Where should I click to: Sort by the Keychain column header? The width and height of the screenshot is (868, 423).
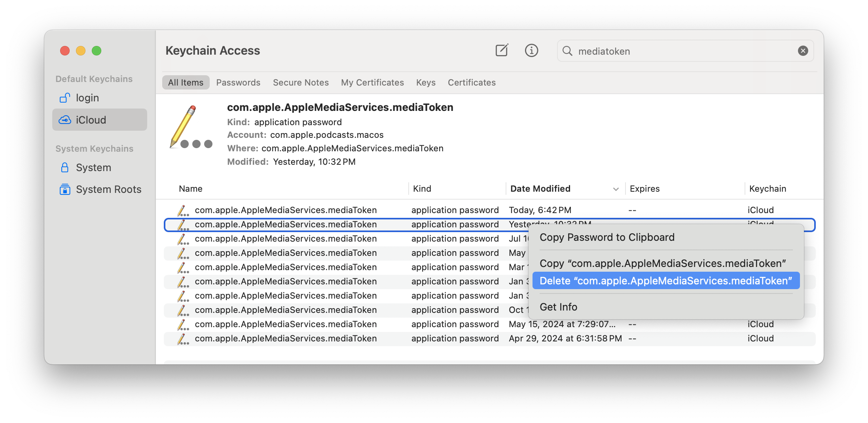point(768,189)
